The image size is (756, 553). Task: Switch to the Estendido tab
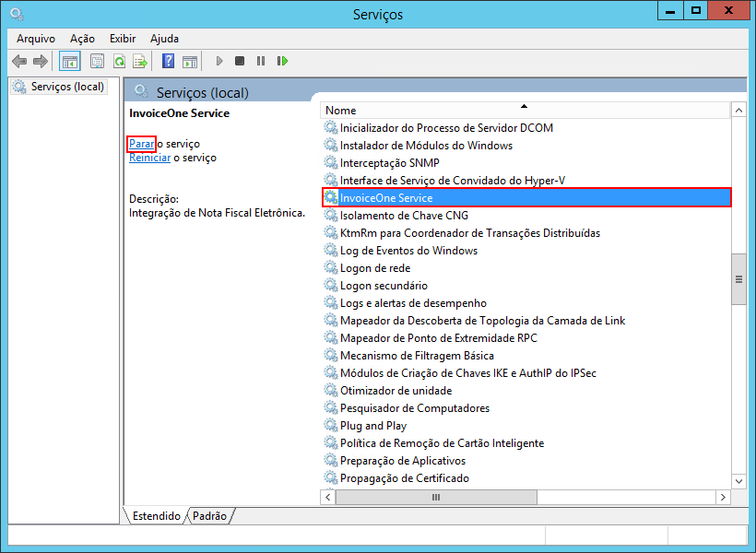(x=156, y=516)
